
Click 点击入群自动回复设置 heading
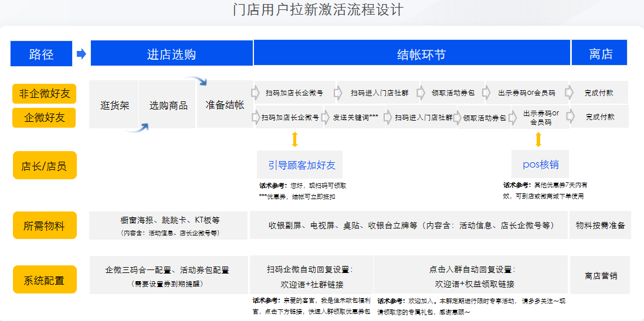[x=472, y=270]
